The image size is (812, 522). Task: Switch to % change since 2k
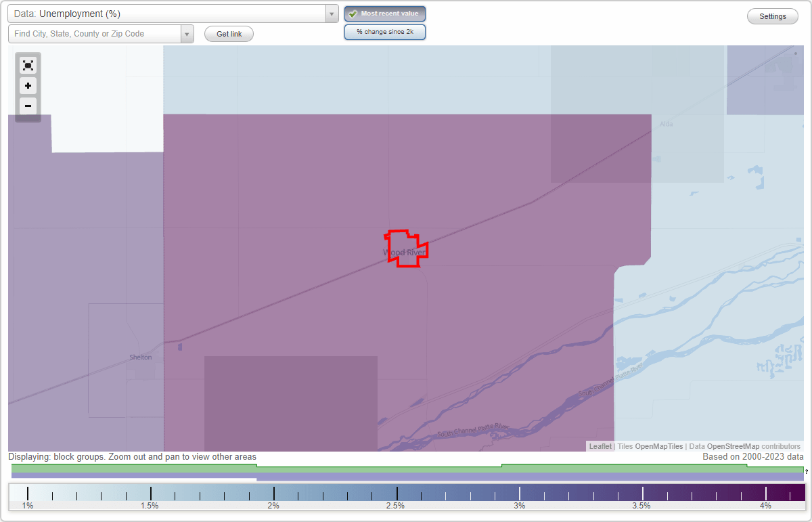[384, 32]
